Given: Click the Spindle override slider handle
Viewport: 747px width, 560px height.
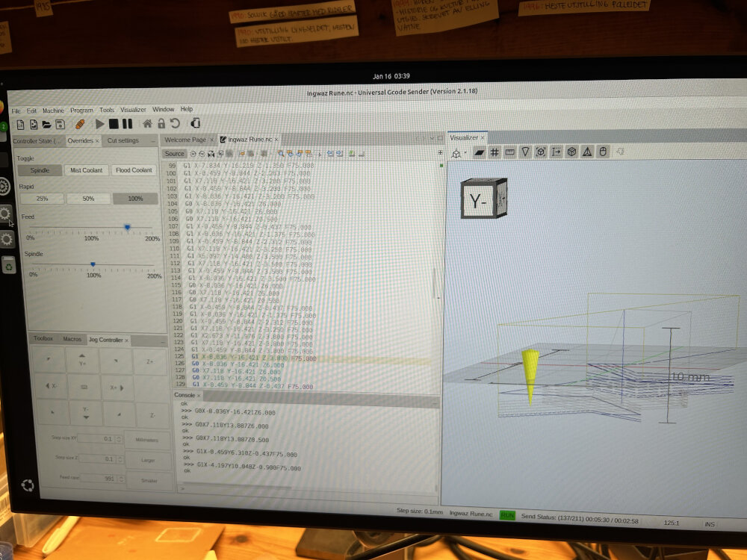Looking at the screenshot, I should coord(93,264).
